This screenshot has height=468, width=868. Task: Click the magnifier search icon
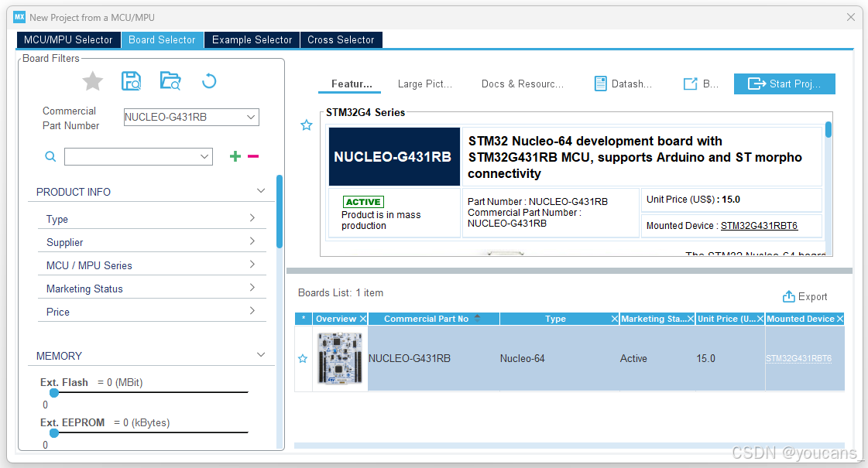coord(50,156)
